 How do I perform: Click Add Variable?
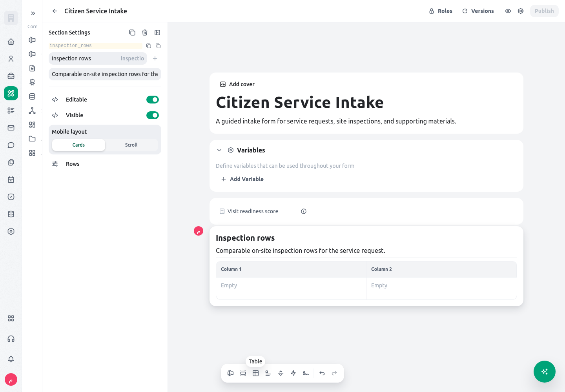coord(242,179)
